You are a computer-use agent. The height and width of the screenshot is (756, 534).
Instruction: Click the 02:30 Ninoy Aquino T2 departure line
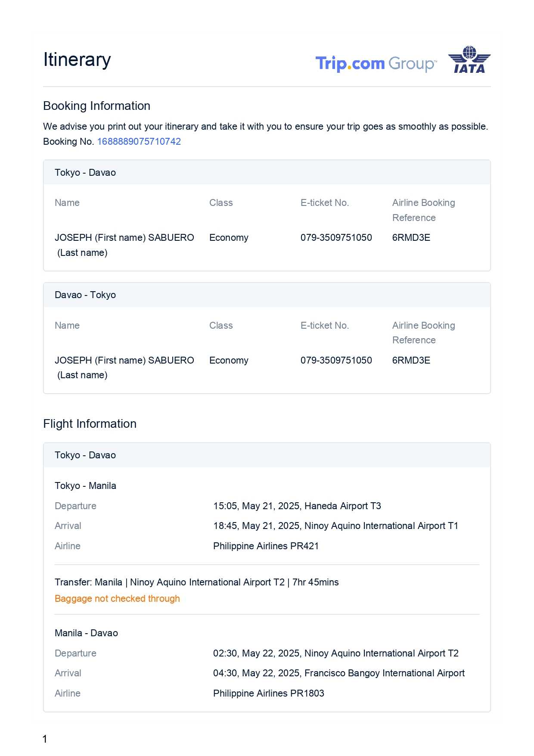pyautogui.click(x=335, y=653)
